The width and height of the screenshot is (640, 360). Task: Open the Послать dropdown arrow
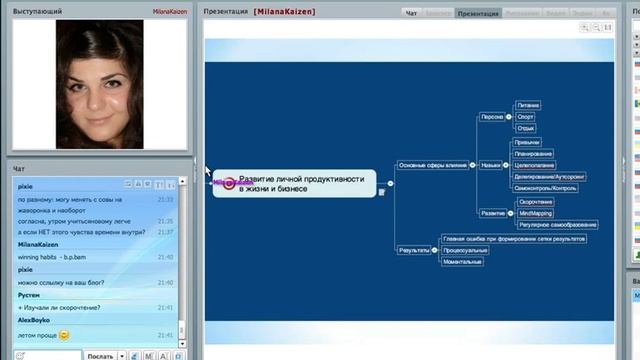(x=122, y=356)
